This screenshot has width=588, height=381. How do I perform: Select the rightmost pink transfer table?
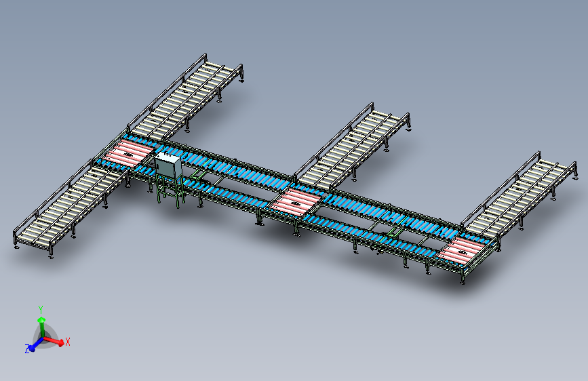(x=463, y=252)
